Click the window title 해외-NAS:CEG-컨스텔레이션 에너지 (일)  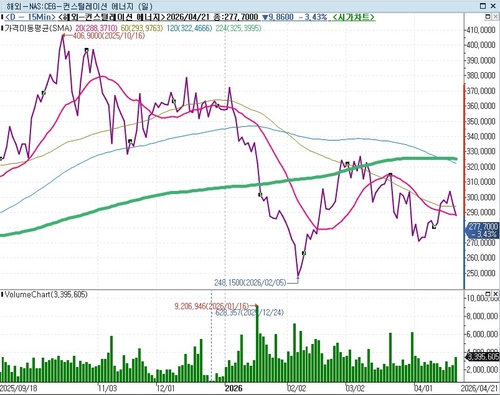click(x=79, y=6)
